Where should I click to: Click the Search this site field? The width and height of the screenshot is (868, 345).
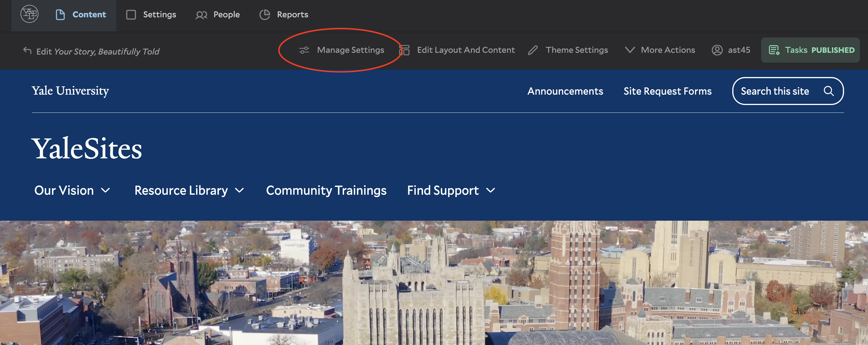click(788, 91)
